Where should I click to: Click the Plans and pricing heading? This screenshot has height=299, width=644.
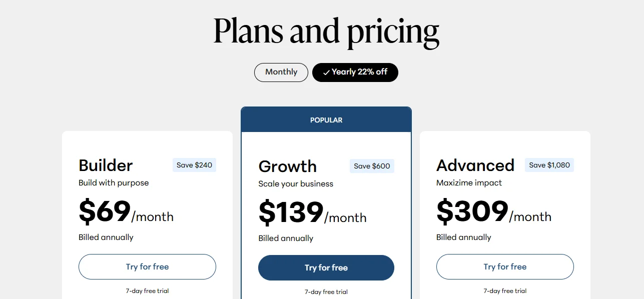click(326, 31)
